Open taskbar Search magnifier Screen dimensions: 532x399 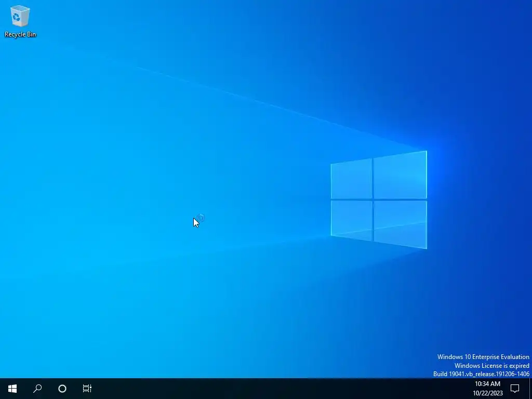pyautogui.click(x=37, y=389)
